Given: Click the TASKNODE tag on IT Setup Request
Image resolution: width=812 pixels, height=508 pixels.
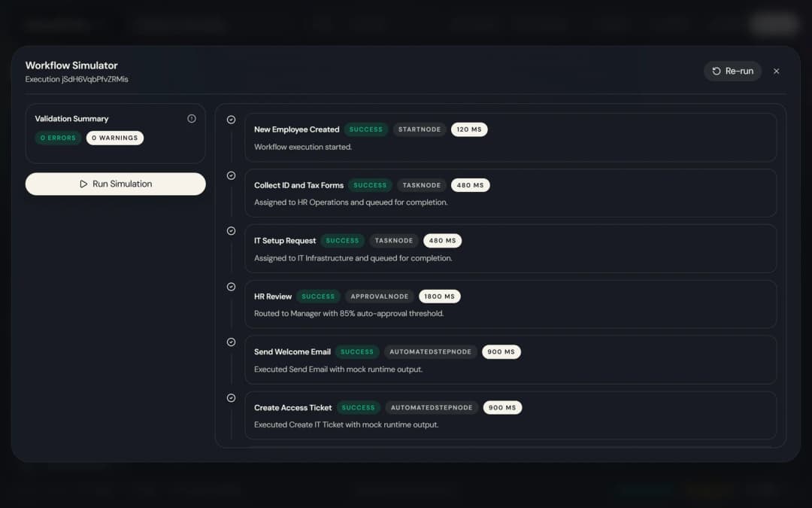Looking at the screenshot, I should tap(393, 241).
